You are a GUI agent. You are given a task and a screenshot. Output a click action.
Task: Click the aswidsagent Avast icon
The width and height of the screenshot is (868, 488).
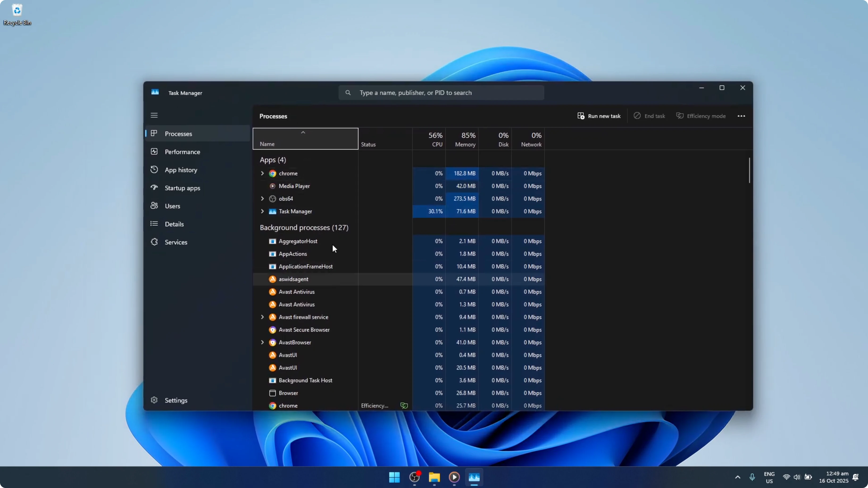[x=273, y=279]
